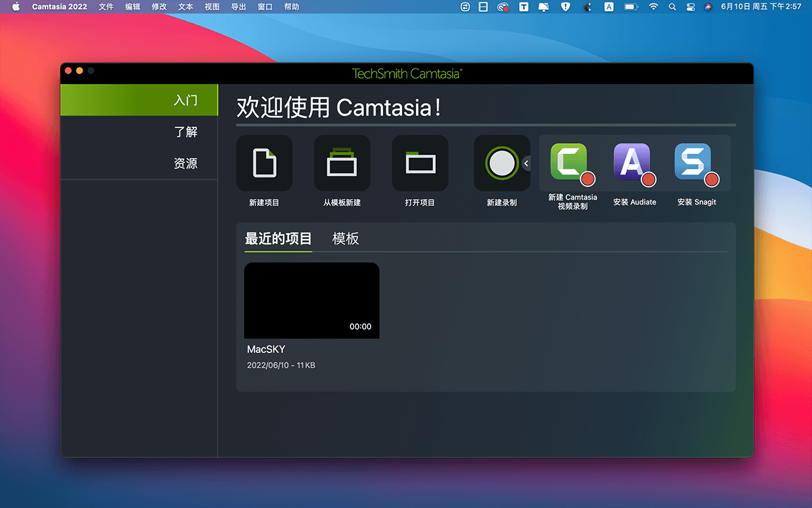812x508 pixels.
Task: Click the battery status icon
Action: (631, 7)
